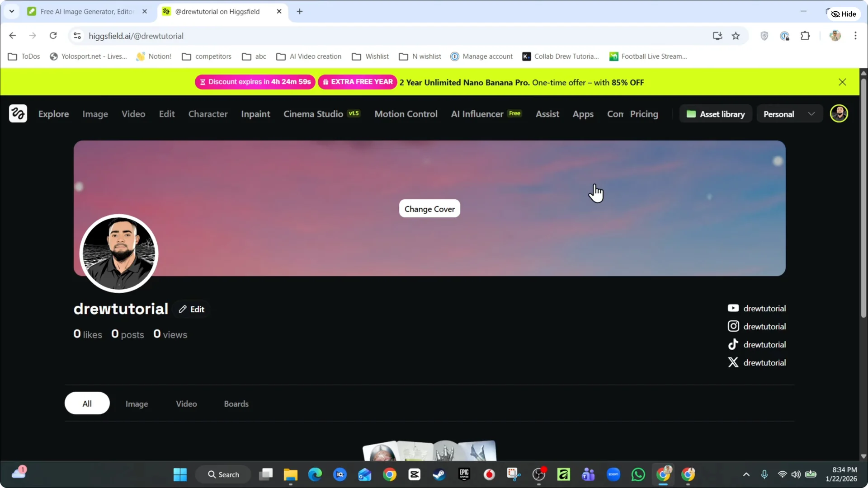
Task: Expand the Personal workspace dropdown
Action: 811,114
